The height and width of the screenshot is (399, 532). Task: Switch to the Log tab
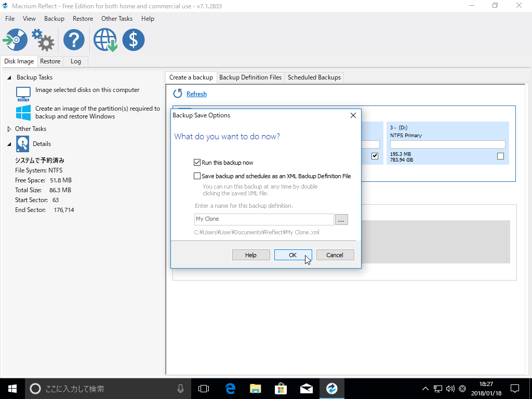point(76,61)
